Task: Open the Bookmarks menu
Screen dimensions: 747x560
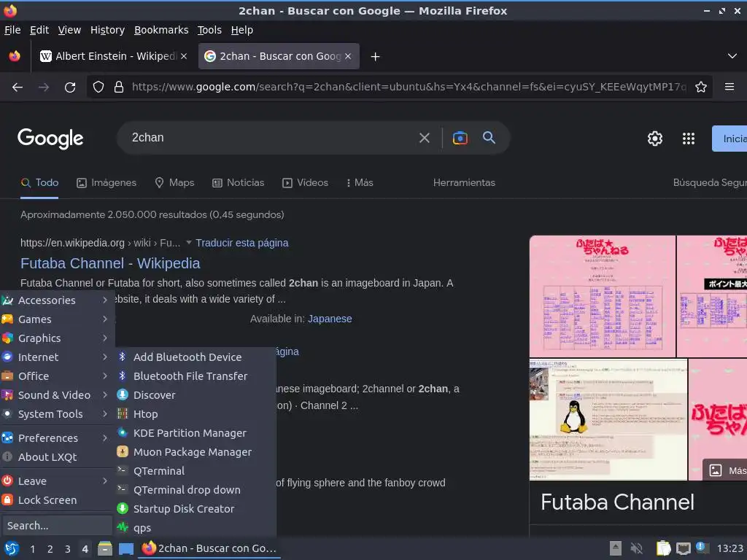Action: [x=161, y=30]
